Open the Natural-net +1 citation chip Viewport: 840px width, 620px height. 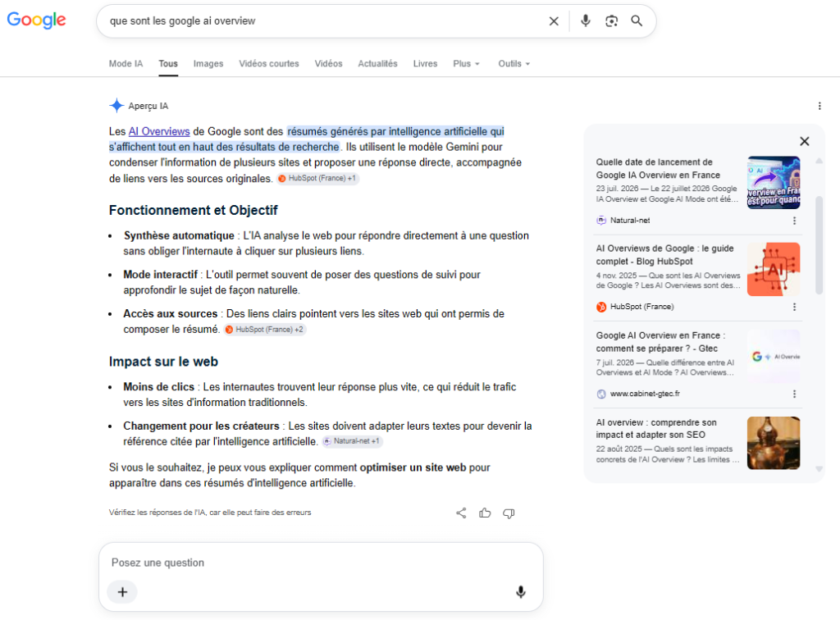[x=353, y=441]
